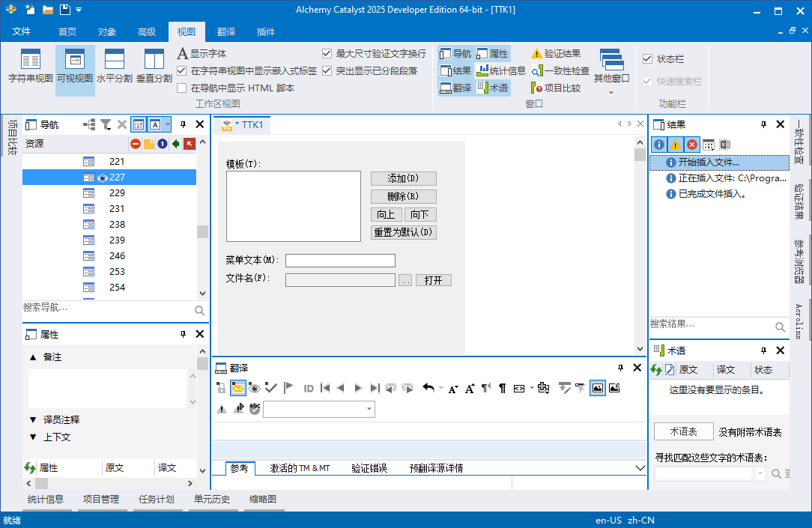Uncheck the 状态栏 checkbox
The image size is (812, 528).
point(647,59)
